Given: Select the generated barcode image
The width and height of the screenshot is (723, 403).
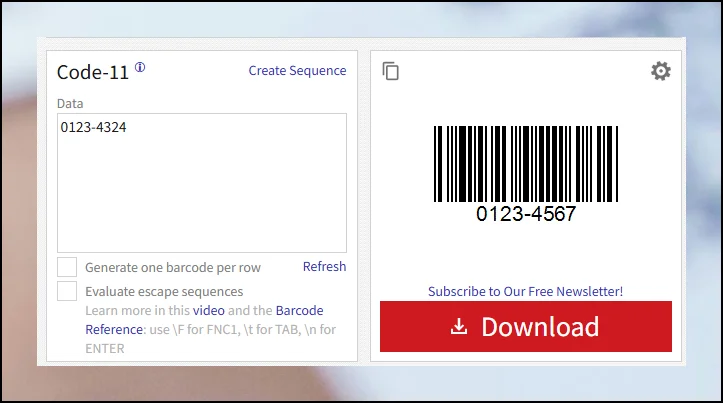Looking at the screenshot, I should point(525,163).
